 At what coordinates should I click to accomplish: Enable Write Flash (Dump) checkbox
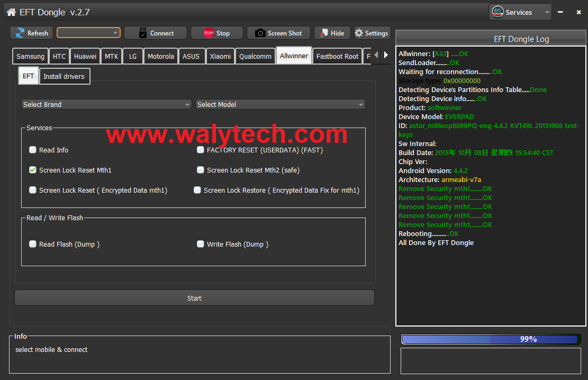tap(200, 244)
